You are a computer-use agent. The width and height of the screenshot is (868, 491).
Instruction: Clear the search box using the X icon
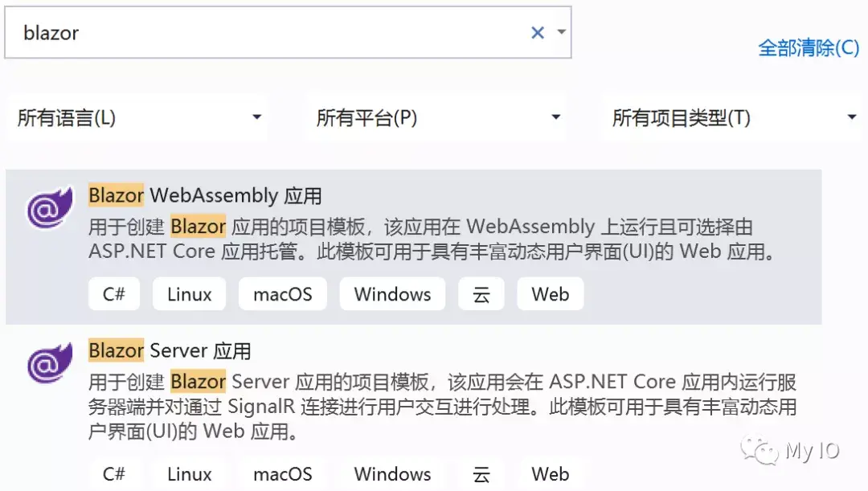pyautogui.click(x=537, y=32)
